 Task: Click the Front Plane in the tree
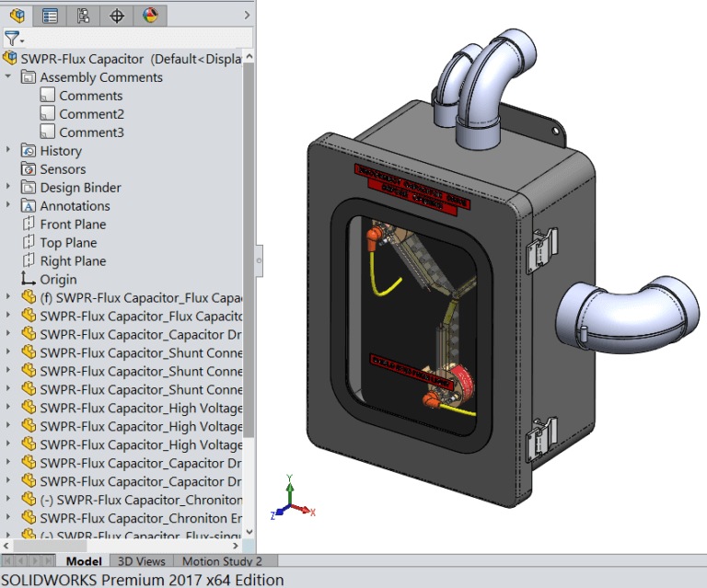tap(72, 225)
